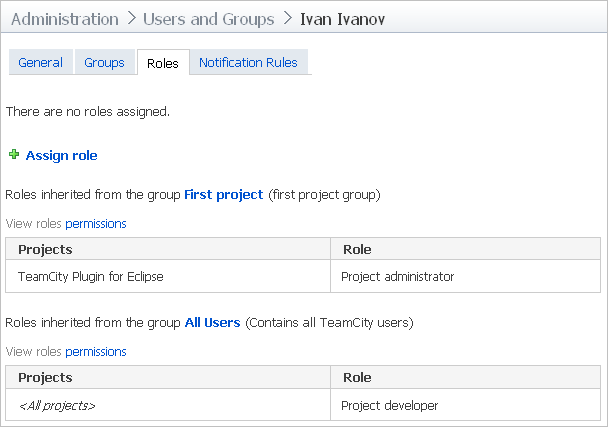View permissions for First project group roles
The height and width of the screenshot is (427, 608).
click(x=96, y=224)
